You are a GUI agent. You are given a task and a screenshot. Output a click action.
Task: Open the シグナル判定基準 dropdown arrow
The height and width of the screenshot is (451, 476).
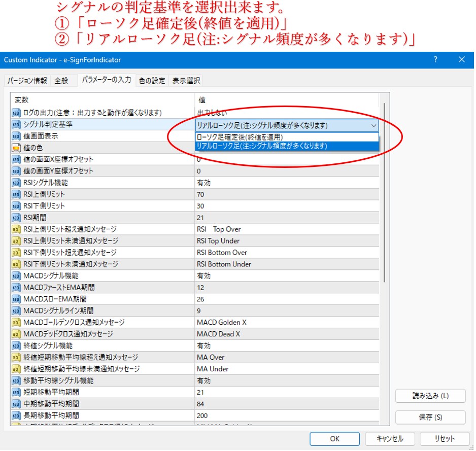(373, 125)
